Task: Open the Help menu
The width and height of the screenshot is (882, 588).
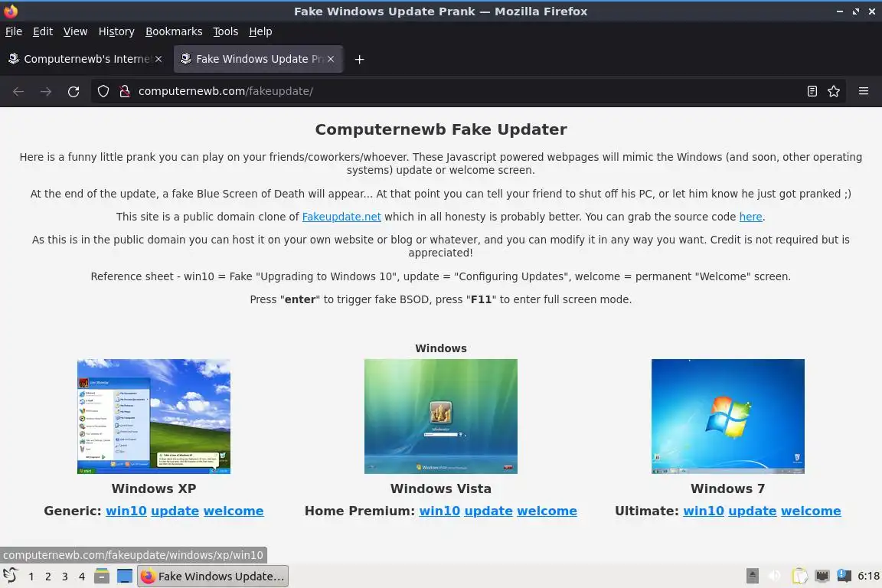Action: pyautogui.click(x=260, y=31)
